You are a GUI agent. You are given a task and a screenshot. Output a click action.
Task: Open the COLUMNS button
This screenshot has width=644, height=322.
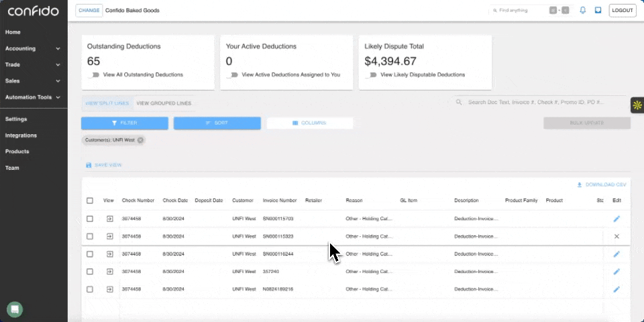(x=310, y=123)
